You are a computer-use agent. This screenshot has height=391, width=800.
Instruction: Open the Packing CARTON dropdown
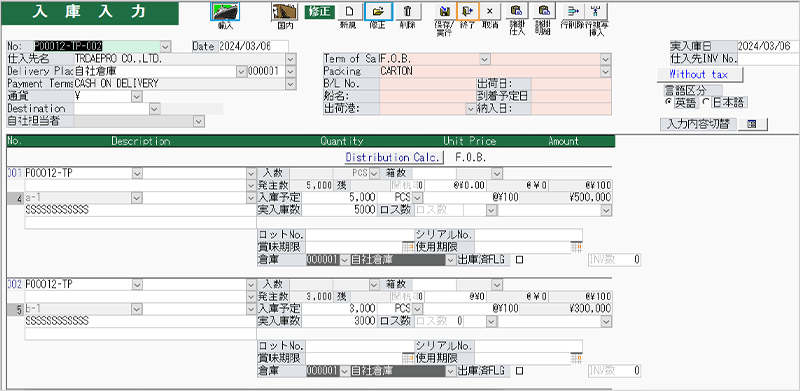606,71
